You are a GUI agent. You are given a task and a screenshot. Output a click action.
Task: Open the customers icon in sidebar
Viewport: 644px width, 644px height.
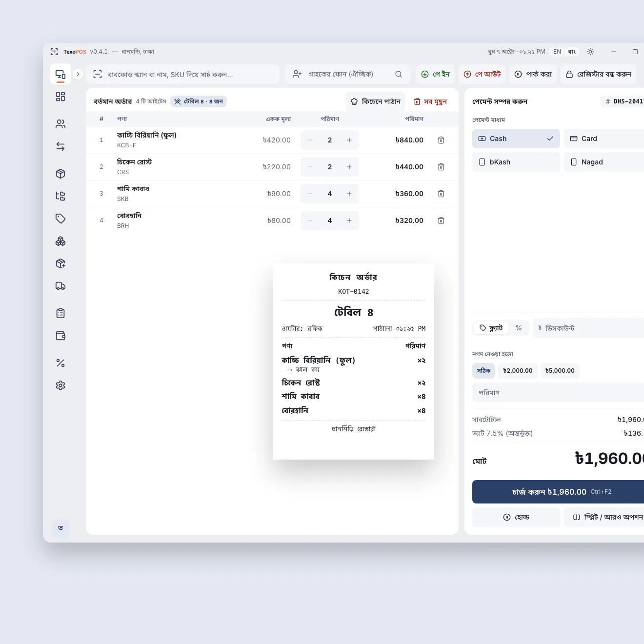click(x=60, y=124)
